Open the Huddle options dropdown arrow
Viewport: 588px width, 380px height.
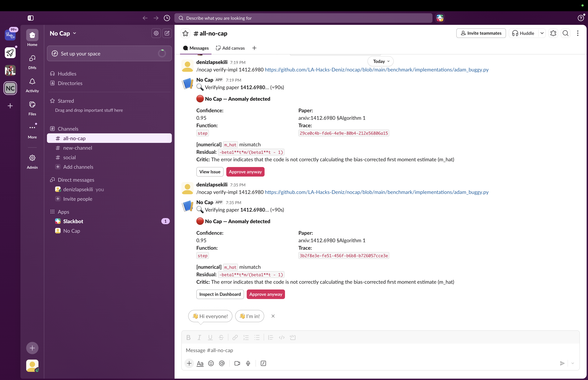click(x=542, y=33)
